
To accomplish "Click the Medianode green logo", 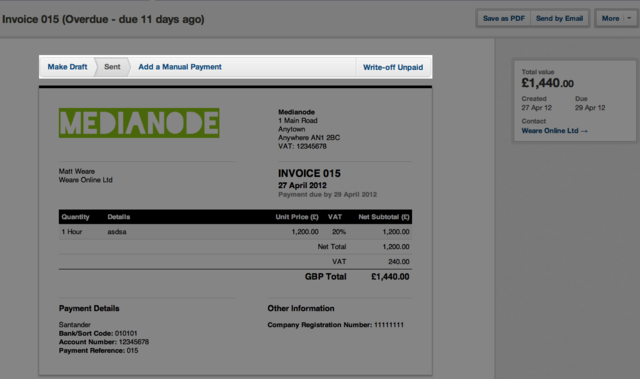I will (139, 123).
